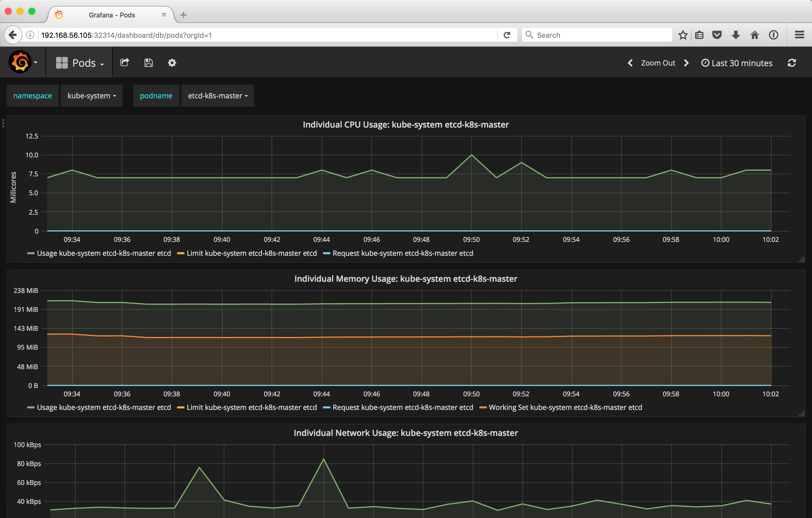Open dashboard settings gear icon
812x518 pixels.
pos(172,63)
